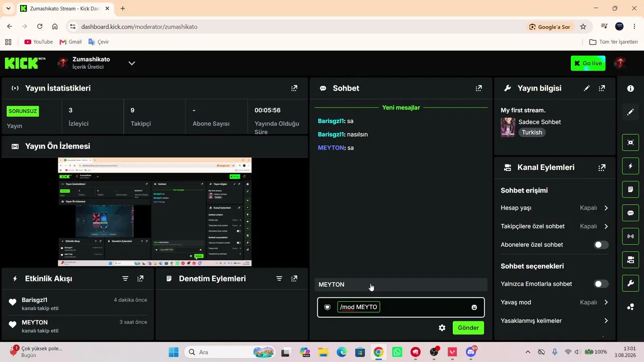Image resolution: width=644 pixels, height=362 pixels.
Task: Open the Tüm Yer İşaretleri bookmarks folder
Action: tap(613, 42)
